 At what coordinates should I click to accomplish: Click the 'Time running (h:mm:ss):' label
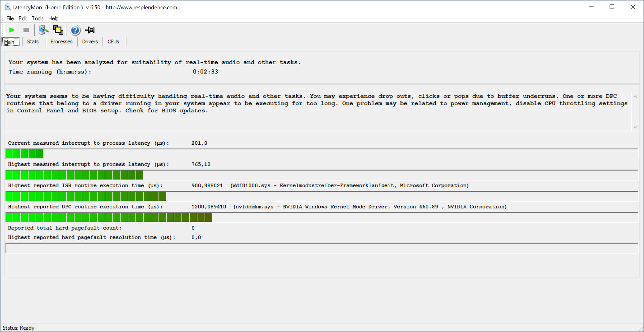(x=50, y=72)
